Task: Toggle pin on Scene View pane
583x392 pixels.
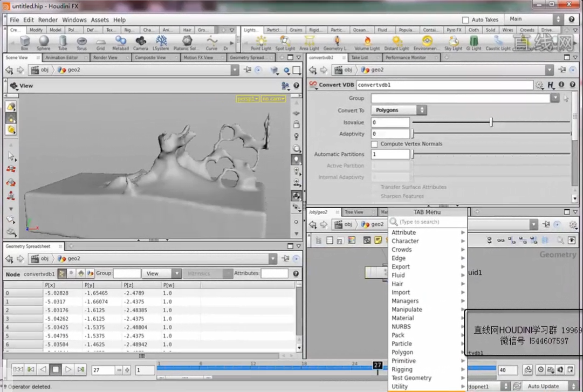Action: [x=247, y=70]
